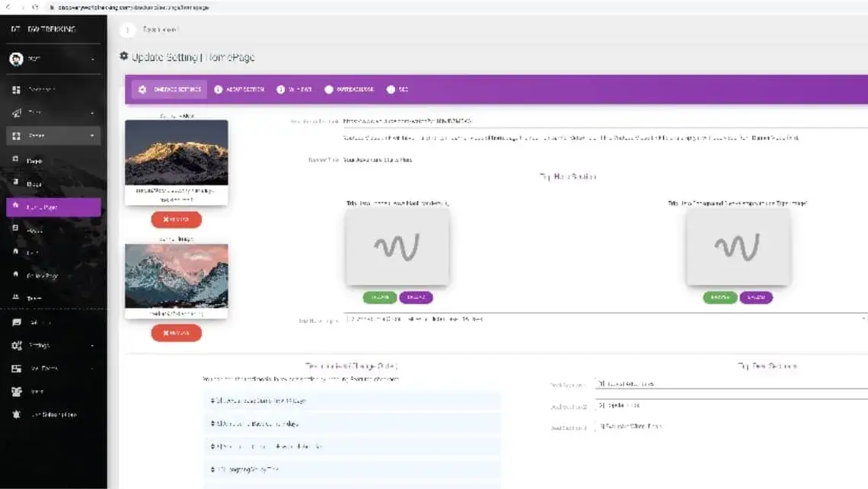Click the gear icon on the first purple tab
The height and width of the screenshot is (489, 868).
(142, 89)
